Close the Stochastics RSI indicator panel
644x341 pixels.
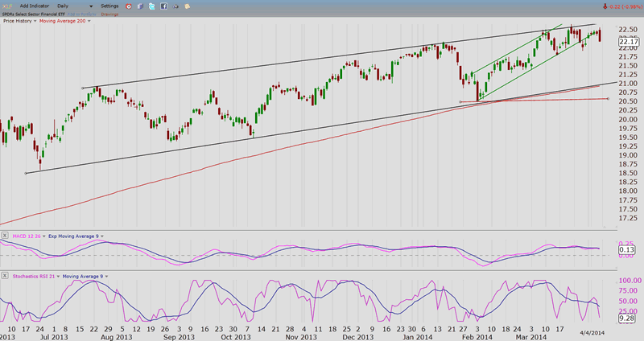(x=5, y=276)
